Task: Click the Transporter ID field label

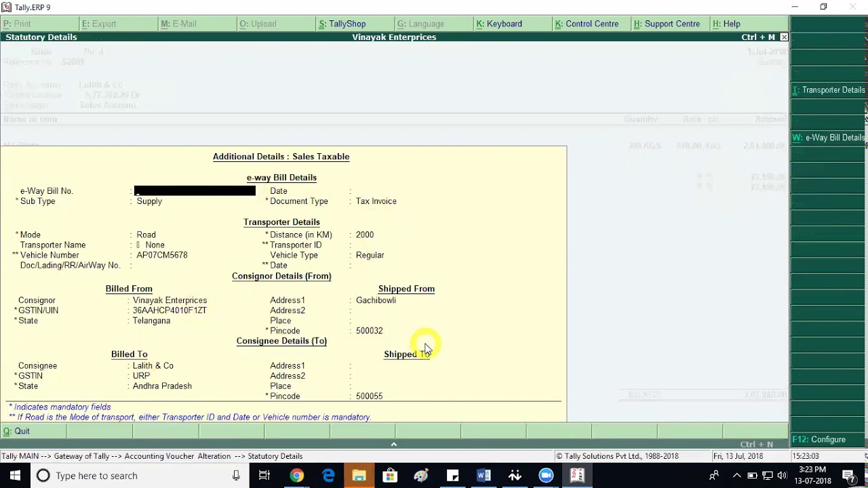Action: coord(296,245)
